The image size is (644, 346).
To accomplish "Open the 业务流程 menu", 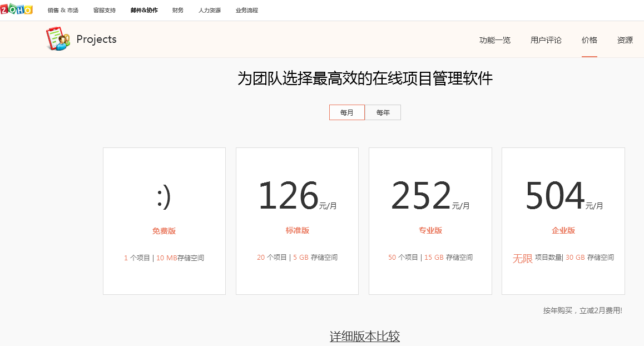I will click(x=247, y=11).
